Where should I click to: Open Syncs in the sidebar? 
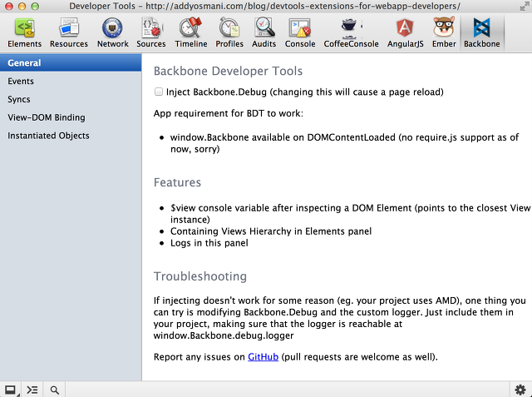point(71,99)
